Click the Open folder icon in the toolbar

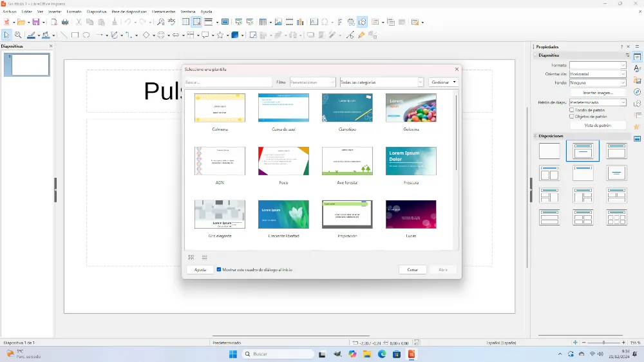(21, 22)
